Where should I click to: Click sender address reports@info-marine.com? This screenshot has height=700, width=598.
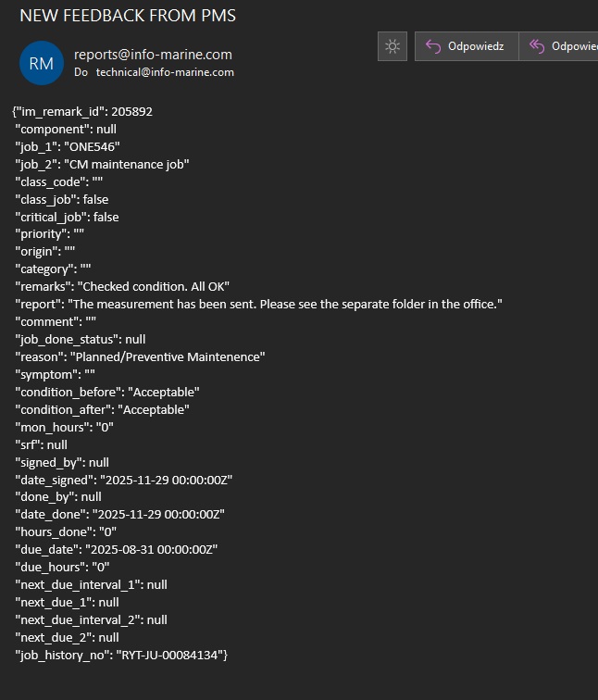pyautogui.click(x=153, y=55)
